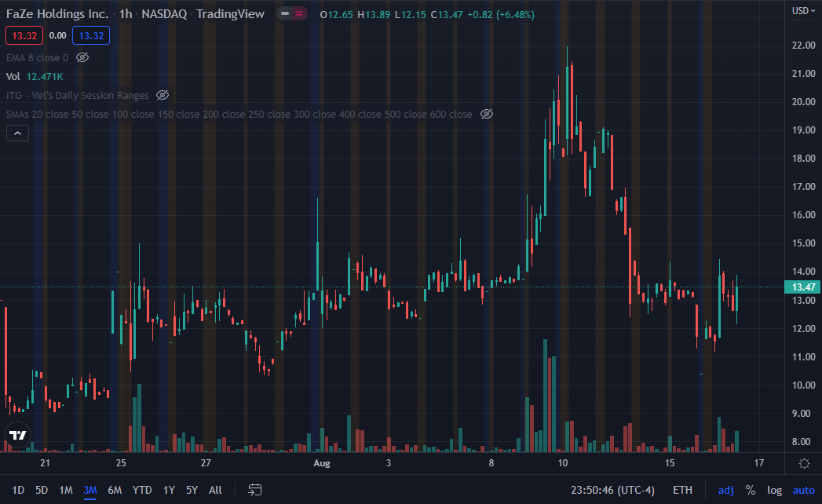Viewport: 822px width, 504px height.
Task: Click the 22.00 price scale label
Action: [x=803, y=46]
